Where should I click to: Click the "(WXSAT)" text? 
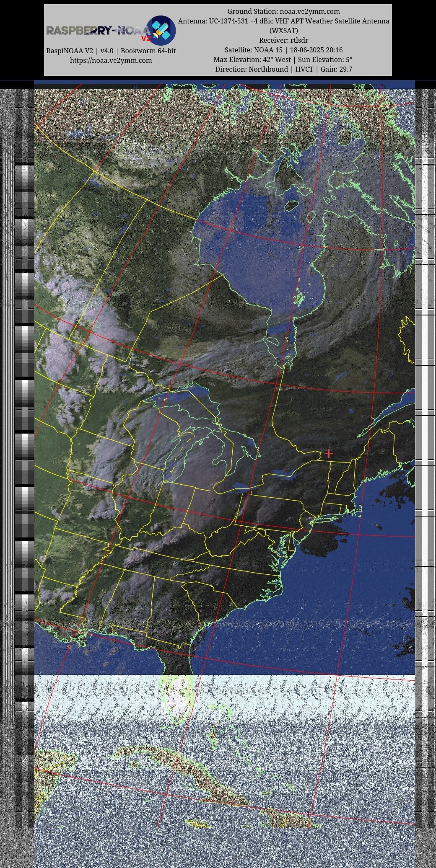(x=283, y=31)
